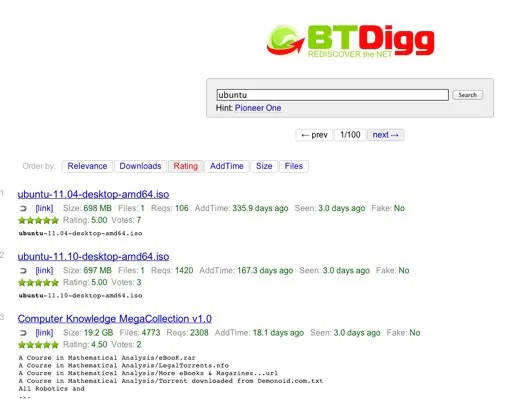Click the star rating of ubuntu-11.04 result
Viewport: 525px width, 399px height.
39,220
